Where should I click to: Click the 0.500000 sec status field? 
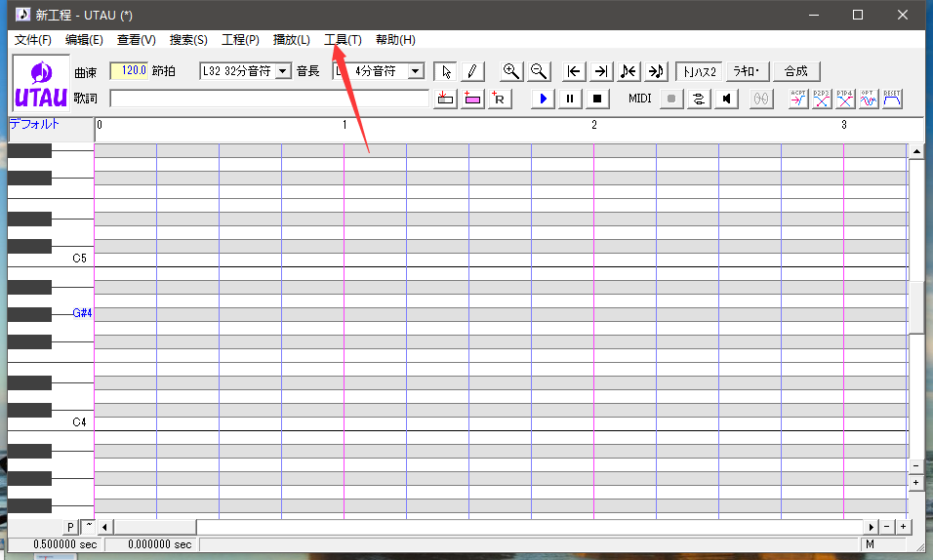click(x=56, y=544)
